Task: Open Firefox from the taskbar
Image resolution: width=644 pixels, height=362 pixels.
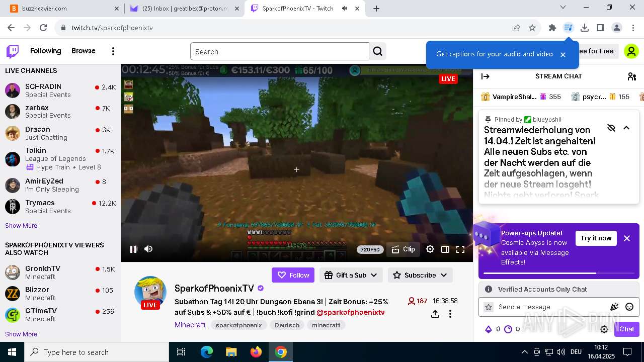Action: point(256,352)
